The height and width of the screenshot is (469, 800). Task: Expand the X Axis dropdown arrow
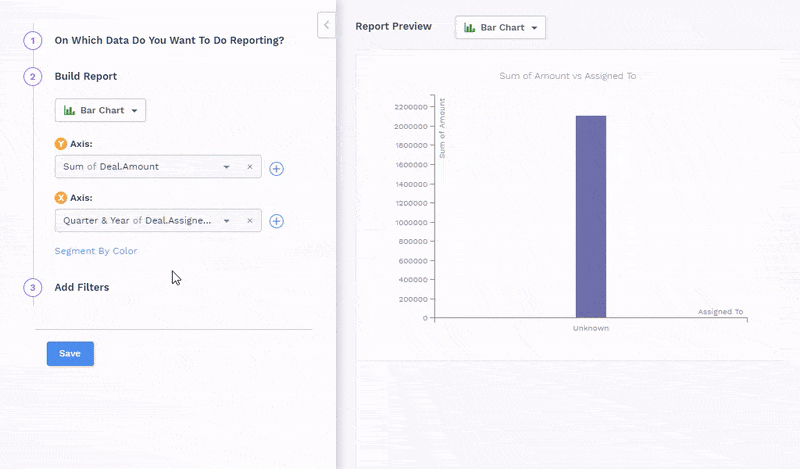pyautogui.click(x=227, y=220)
